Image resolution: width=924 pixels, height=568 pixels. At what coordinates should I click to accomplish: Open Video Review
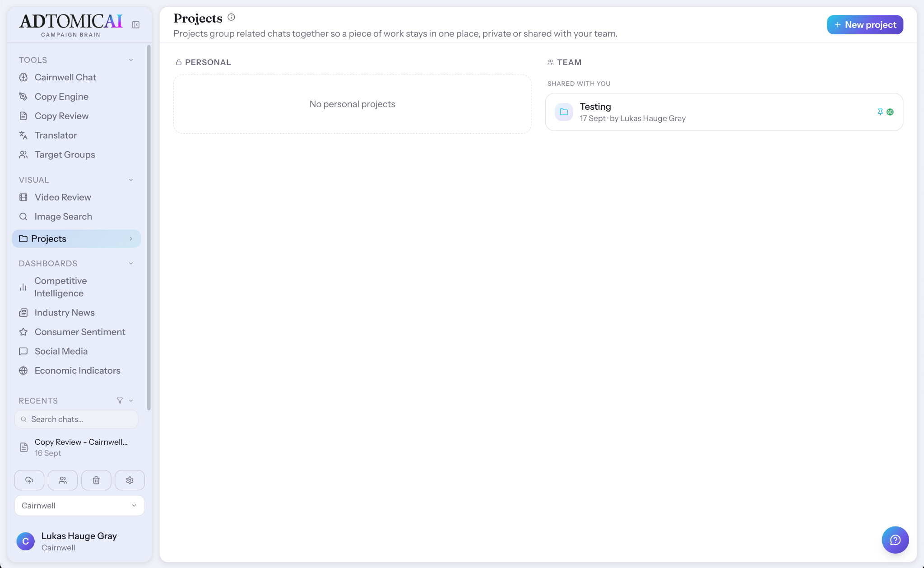tap(76, 197)
